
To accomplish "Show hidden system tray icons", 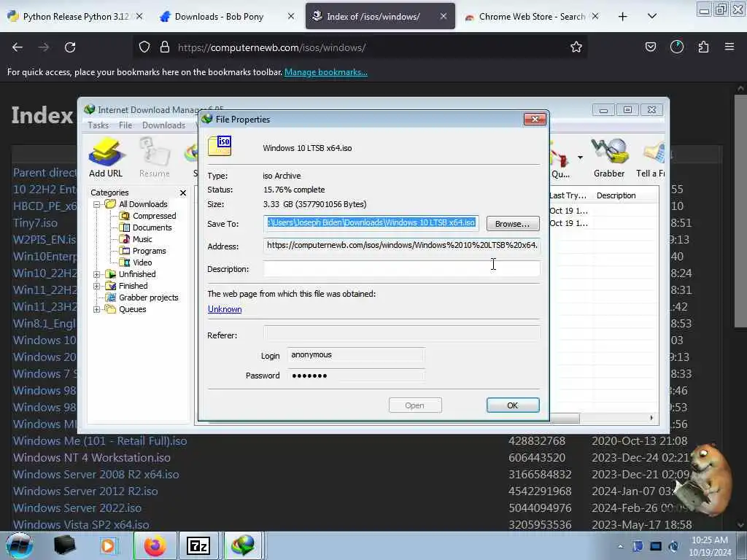I will (620, 547).
